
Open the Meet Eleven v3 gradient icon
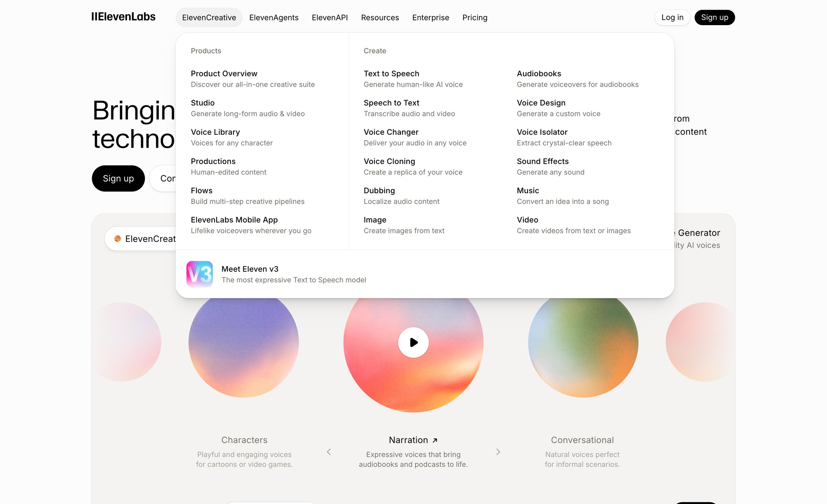point(200,274)
